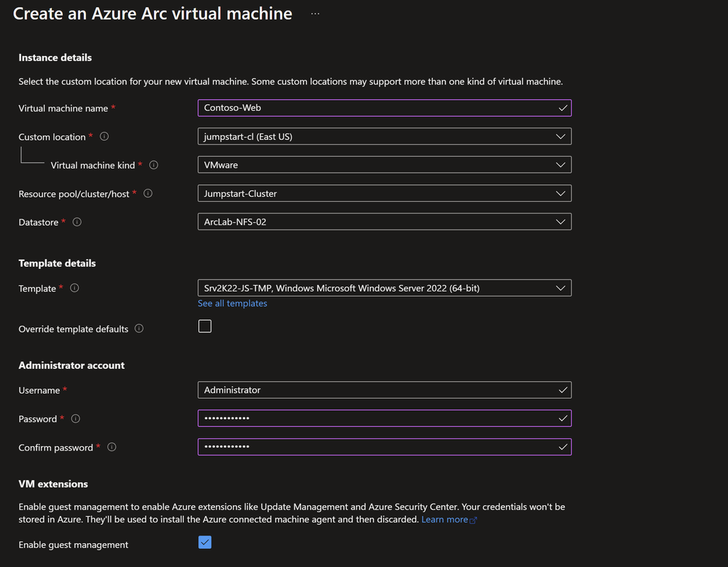The image size is (728, 567).
Task: Click the Virtual machine name field
Action: click(385, 108)
